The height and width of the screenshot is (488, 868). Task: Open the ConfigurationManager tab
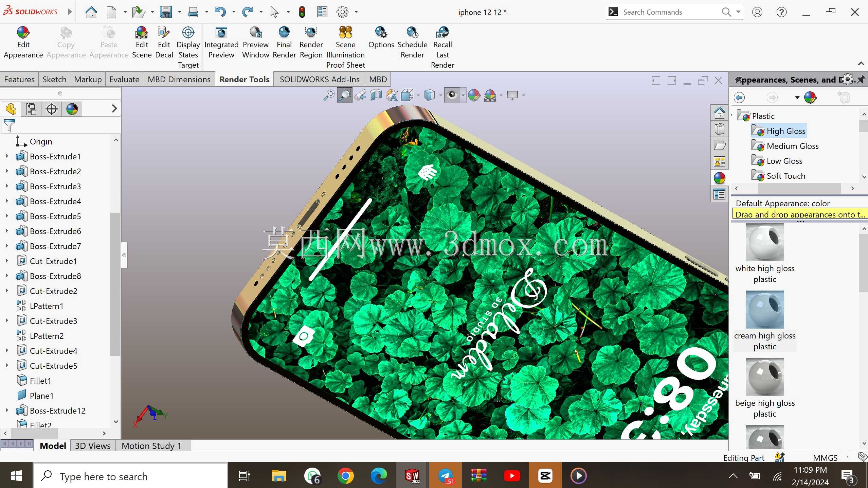click(52, 109)
